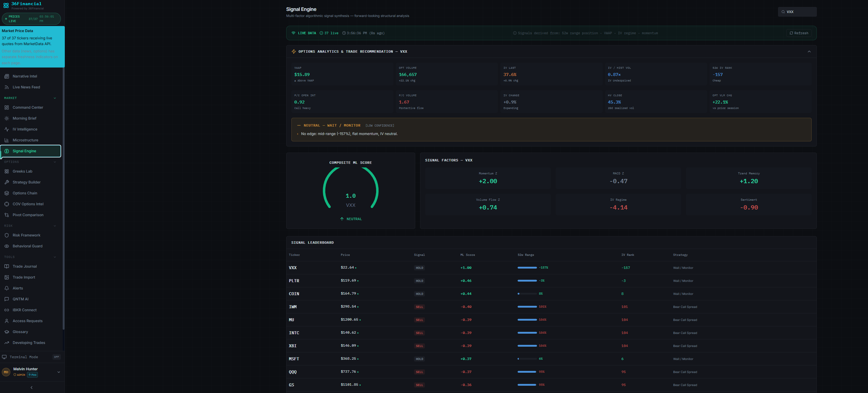Click the Risk Framework shield icon

(7, 235)
